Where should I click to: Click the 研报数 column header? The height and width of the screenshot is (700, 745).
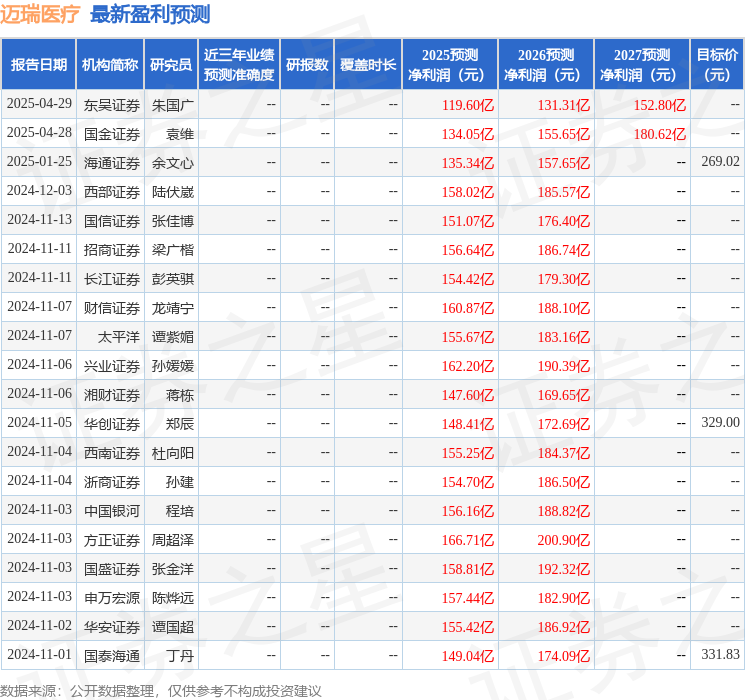[307, 64]
